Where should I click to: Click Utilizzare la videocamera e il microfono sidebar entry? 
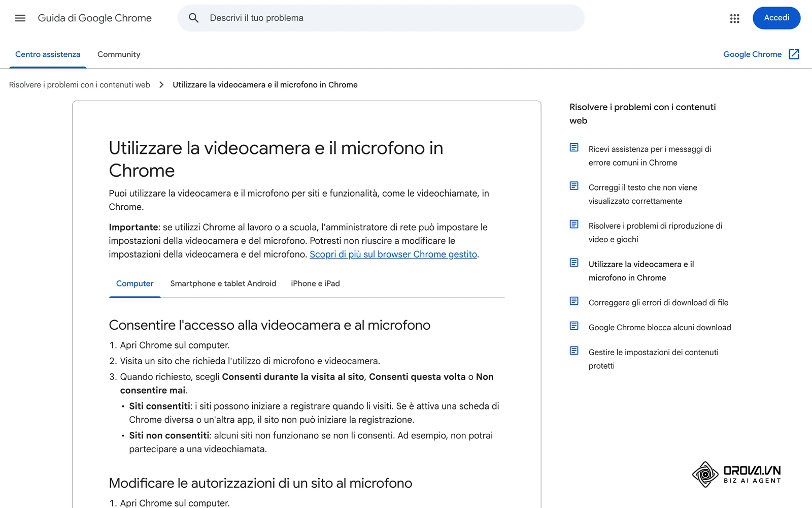(641, 271)
